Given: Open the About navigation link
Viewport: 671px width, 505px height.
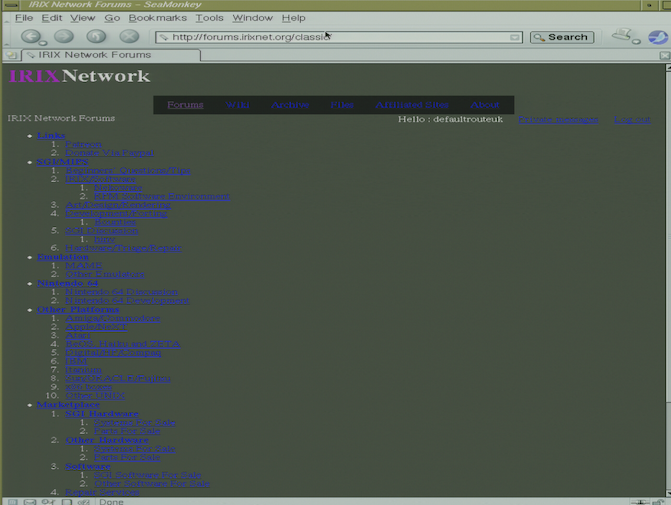Looking at the screenshot, I should (x=485, y=105).
